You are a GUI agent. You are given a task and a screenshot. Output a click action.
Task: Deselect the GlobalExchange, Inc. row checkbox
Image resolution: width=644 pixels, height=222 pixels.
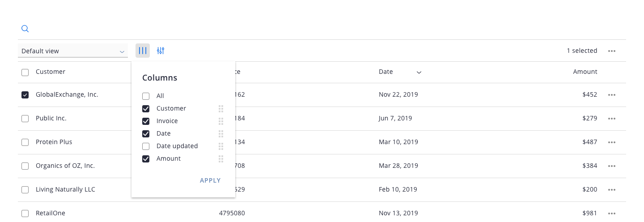click(25, 95)
